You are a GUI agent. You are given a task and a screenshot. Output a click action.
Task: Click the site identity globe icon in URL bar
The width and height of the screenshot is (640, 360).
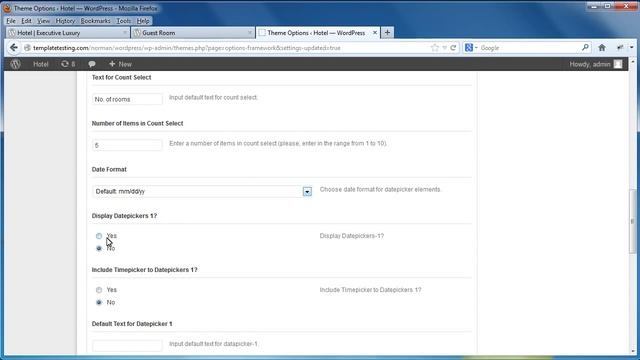click(x=27, y=48)
